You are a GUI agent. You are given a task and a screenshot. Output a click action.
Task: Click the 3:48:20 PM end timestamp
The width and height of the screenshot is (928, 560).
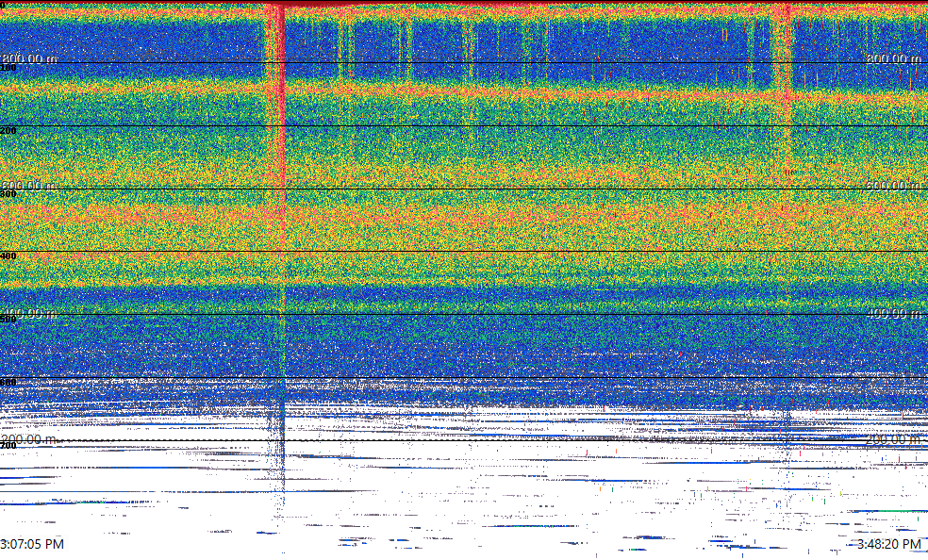coord(889,544)
